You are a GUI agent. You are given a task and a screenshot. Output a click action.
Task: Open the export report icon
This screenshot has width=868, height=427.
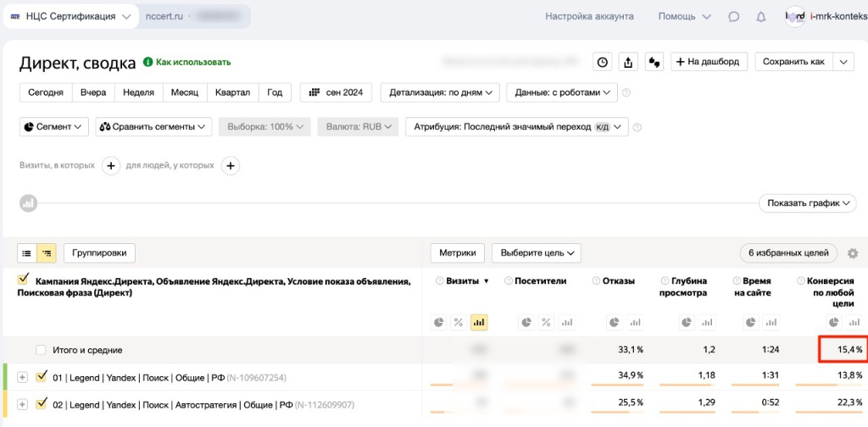click(628, 62)
